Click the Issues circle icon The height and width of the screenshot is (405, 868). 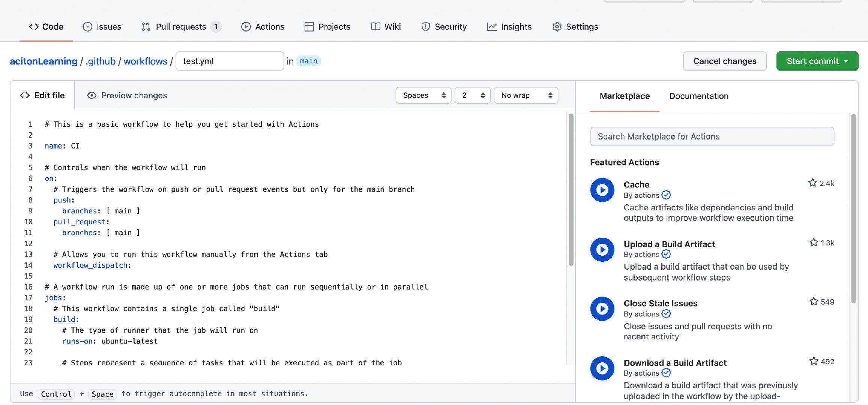pyautogui.click(x=87, y=27)
